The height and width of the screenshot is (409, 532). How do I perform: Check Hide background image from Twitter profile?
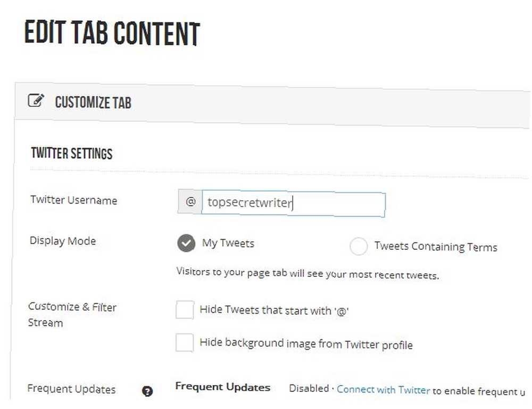(x=185, y=342)
